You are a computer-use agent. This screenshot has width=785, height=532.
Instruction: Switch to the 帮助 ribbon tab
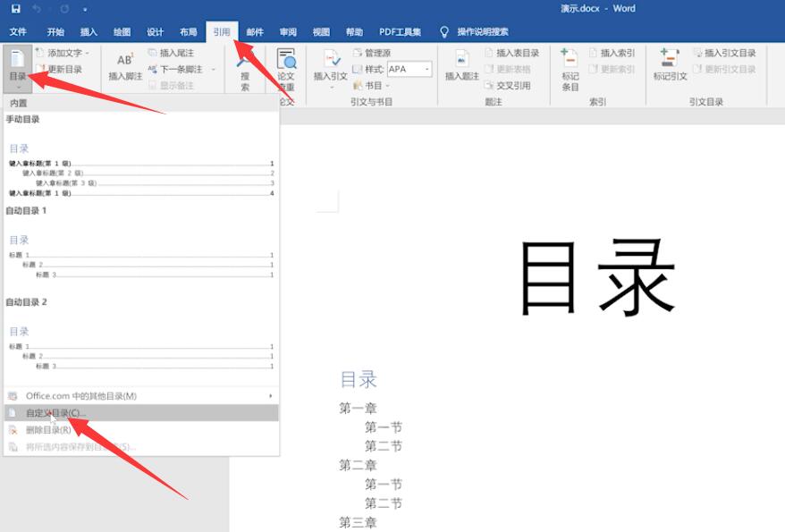point(354,32)
